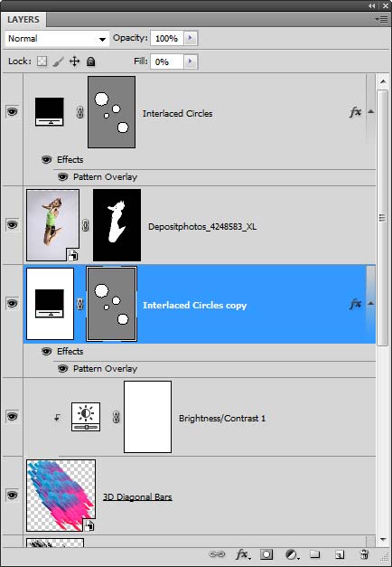This screenshot has height=567, width=392.
Task: Toggle Lock image pixels brush icon
Action: (x=58, y=61)
